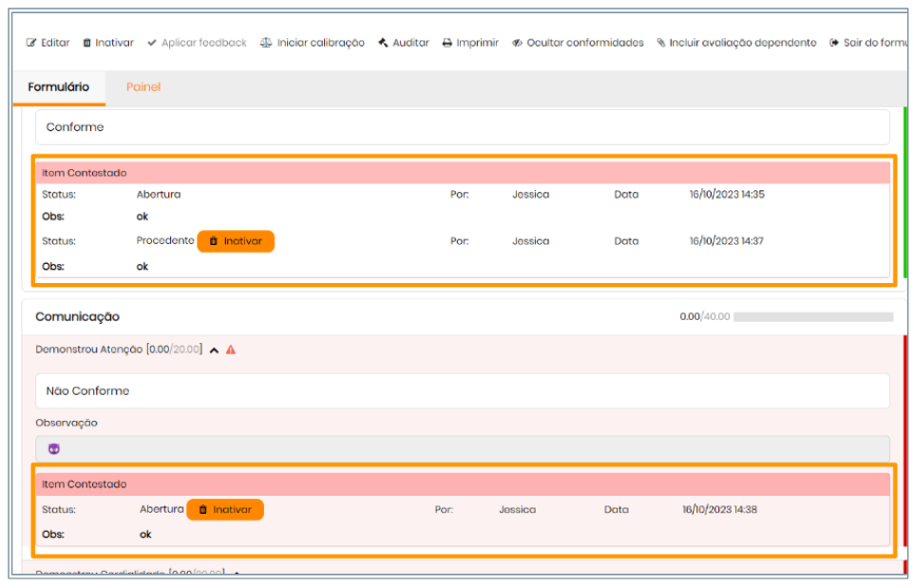Click the red warning triangle icon
This screenshot has height=588, width=914.
coord(231,350)
